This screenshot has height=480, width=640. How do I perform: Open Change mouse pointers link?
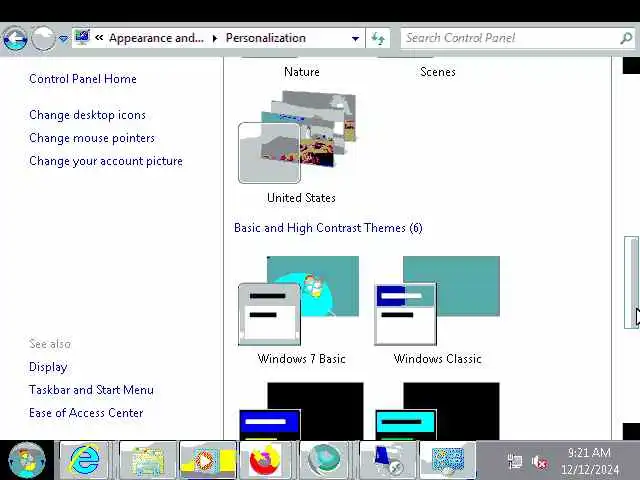point(92,138)
